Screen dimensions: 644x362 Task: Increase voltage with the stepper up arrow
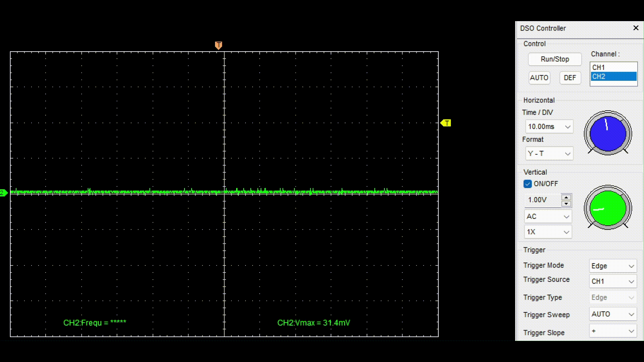pyautogui.click(x=566, y=197)
